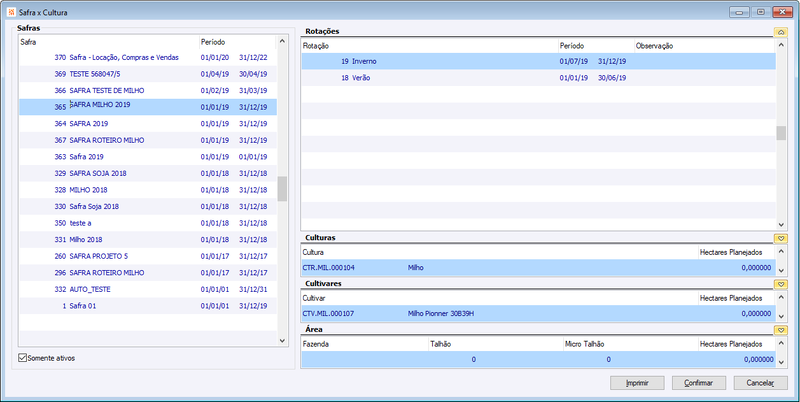The image size is (800, 402).
Task: Click the Safras list scroll down arrow
Action: pos(282,340)
